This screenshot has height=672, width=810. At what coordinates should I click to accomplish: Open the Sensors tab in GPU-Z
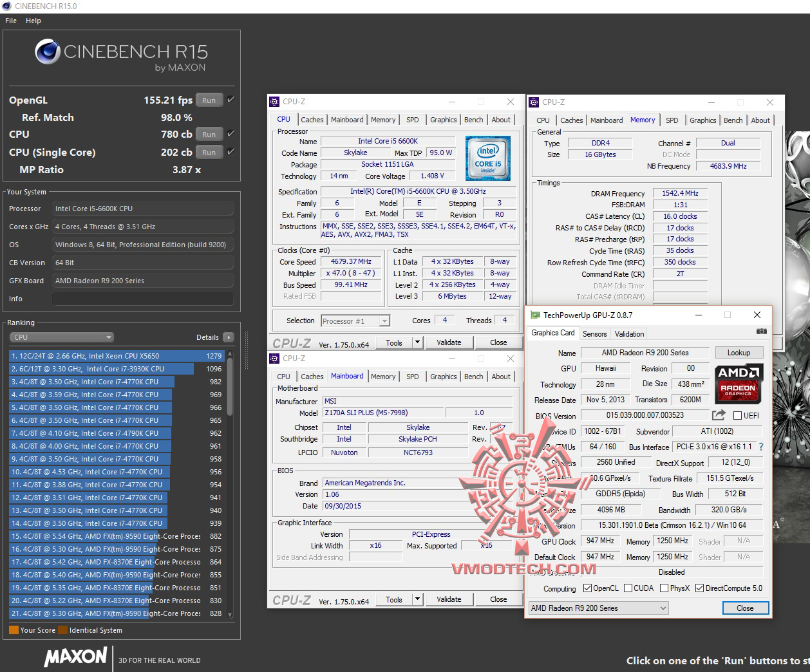tap(594, 334)
